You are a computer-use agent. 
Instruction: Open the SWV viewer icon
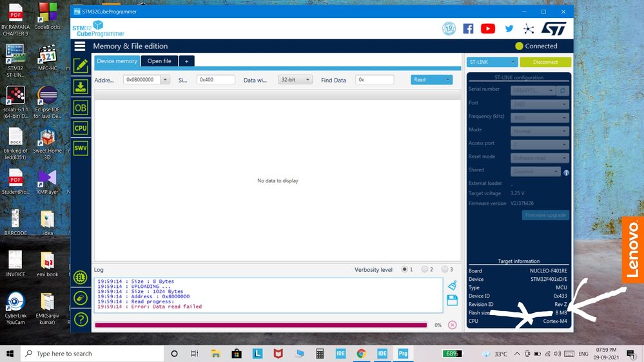(81, 148)
